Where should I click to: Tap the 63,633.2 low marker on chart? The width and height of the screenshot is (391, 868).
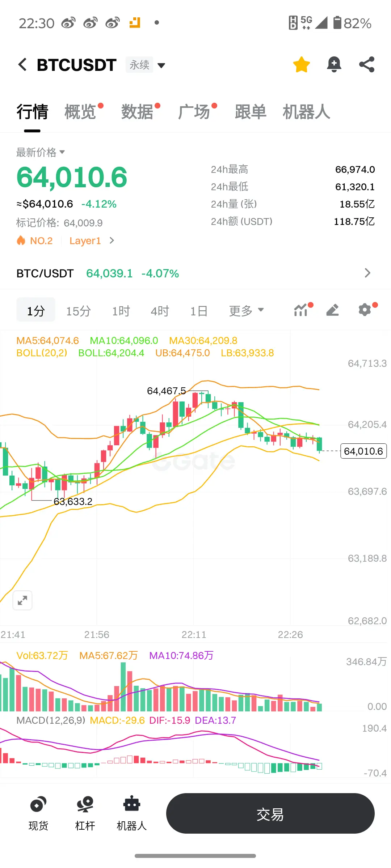[x=73, y=502]
